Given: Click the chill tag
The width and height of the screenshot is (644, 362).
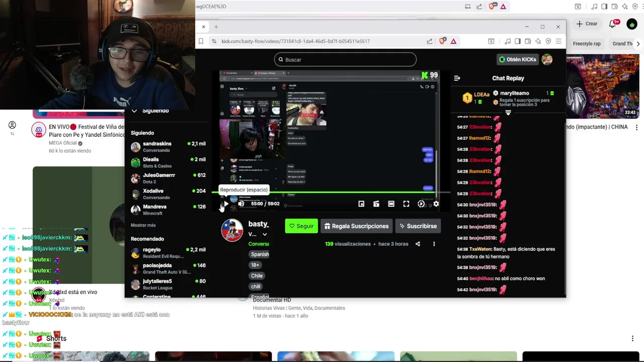Looking at the screenshot, I should coord(256,287).
